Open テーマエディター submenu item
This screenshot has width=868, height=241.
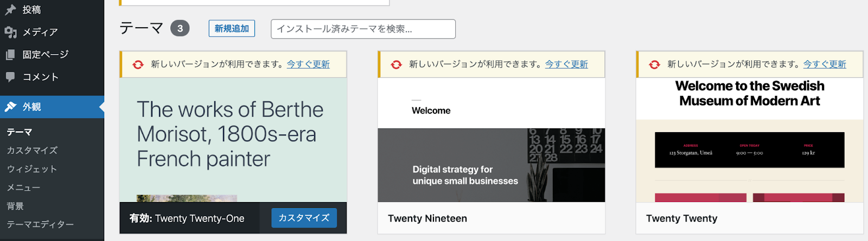pyautogui.click(x=40, y=224)
